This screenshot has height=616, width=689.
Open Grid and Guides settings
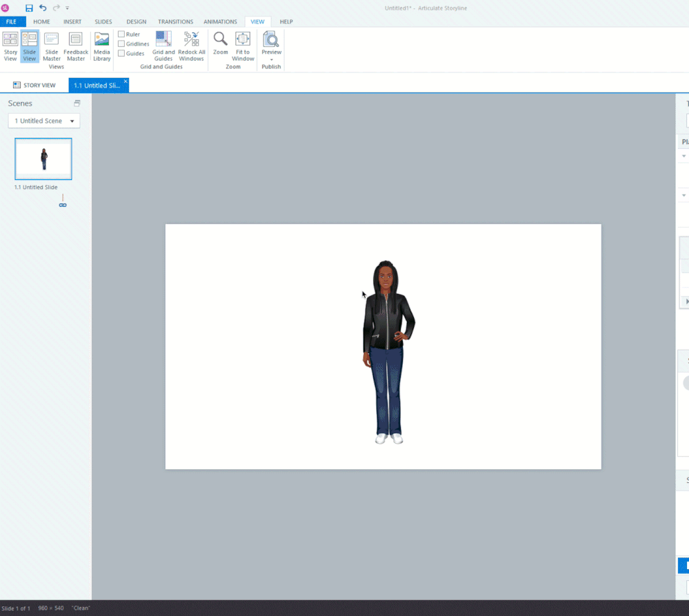pos(163,46)
